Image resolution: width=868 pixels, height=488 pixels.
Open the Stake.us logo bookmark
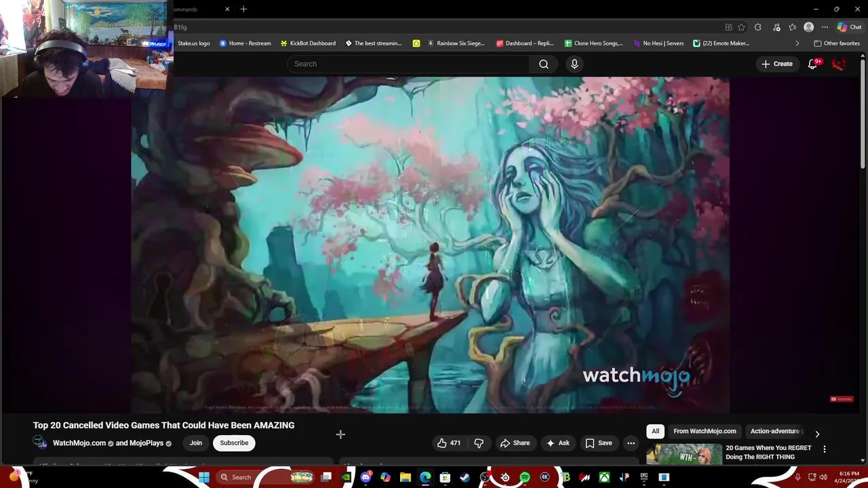click(193, 43)
